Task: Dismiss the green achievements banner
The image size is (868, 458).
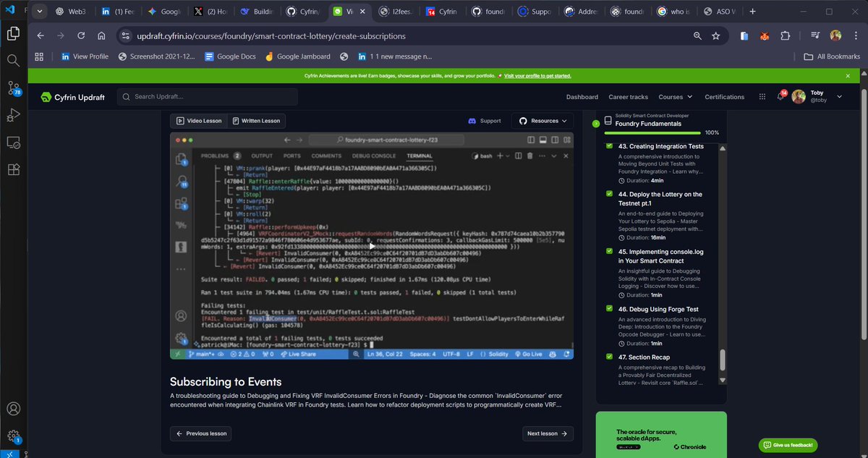Action: tap(848, 75)
